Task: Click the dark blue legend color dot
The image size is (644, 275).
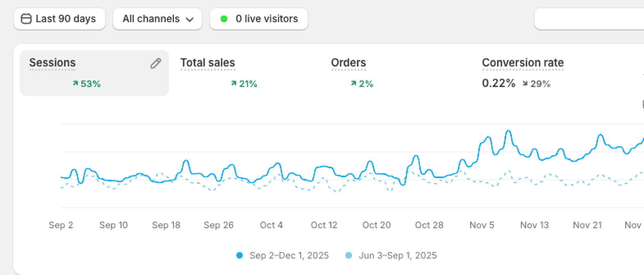Action: click(x=240, y=255)
